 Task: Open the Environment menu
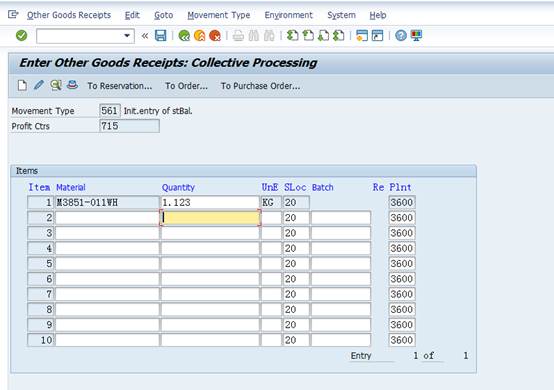click(288, 15)
